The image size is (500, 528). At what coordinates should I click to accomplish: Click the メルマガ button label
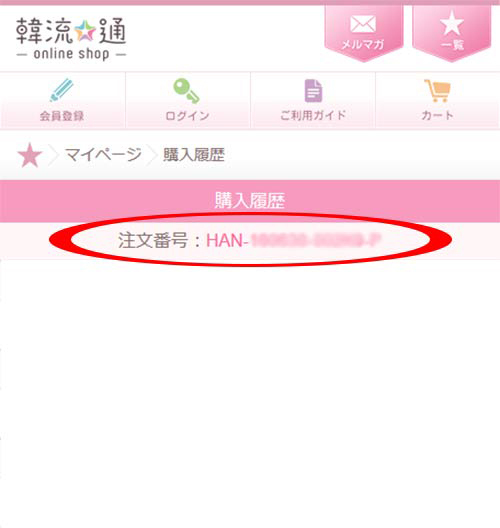coord(363,44)
